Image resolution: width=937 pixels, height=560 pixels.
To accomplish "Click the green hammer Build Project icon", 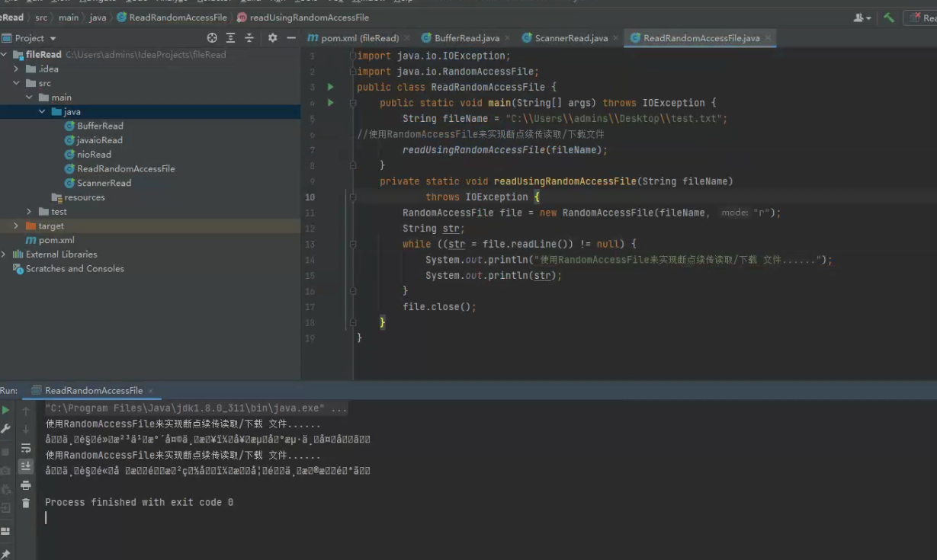I will coord(889,18).
